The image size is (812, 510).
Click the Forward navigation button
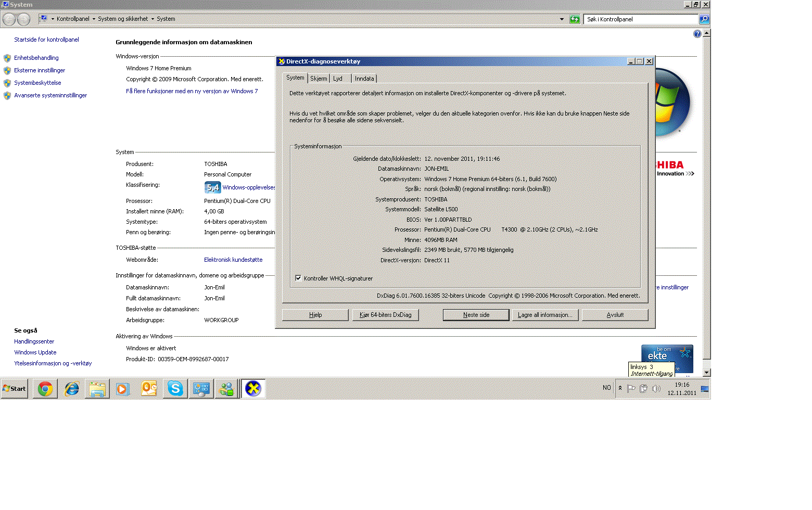[x=23, y=19]
